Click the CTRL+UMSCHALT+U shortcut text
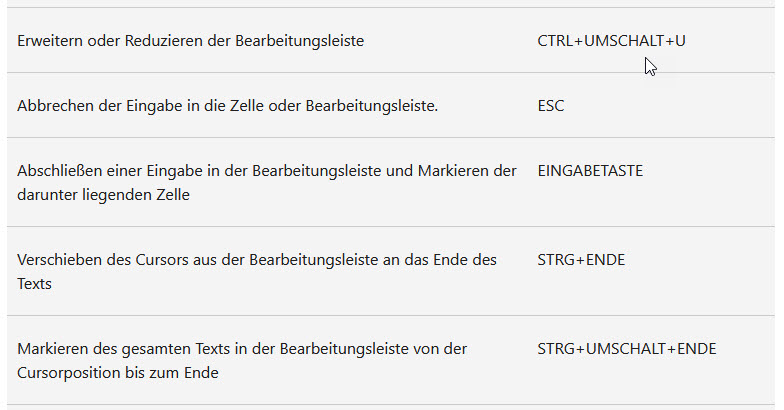The width and height of the screenshot is (784, 410). 611,41
